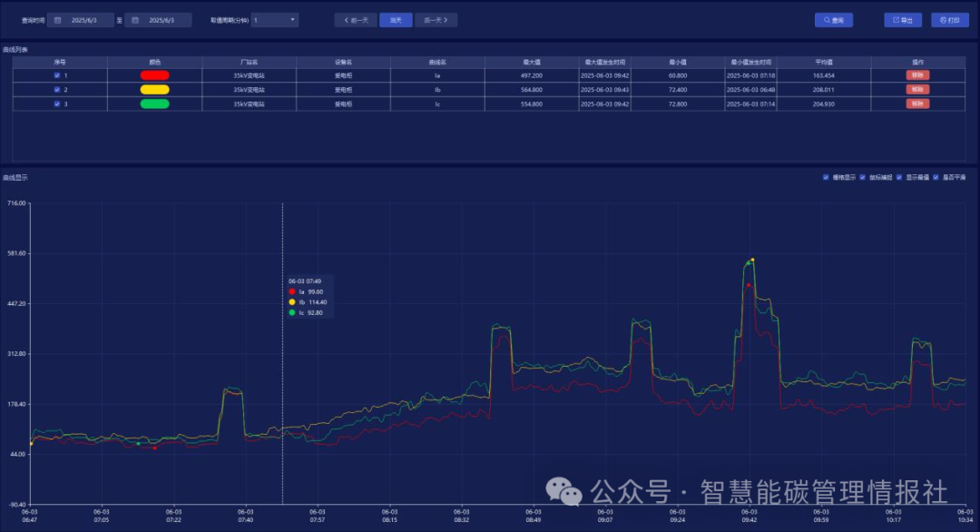Select the Ib curve name cell
The width and height of the screenshot is (980, 532).
click(437, 89)
